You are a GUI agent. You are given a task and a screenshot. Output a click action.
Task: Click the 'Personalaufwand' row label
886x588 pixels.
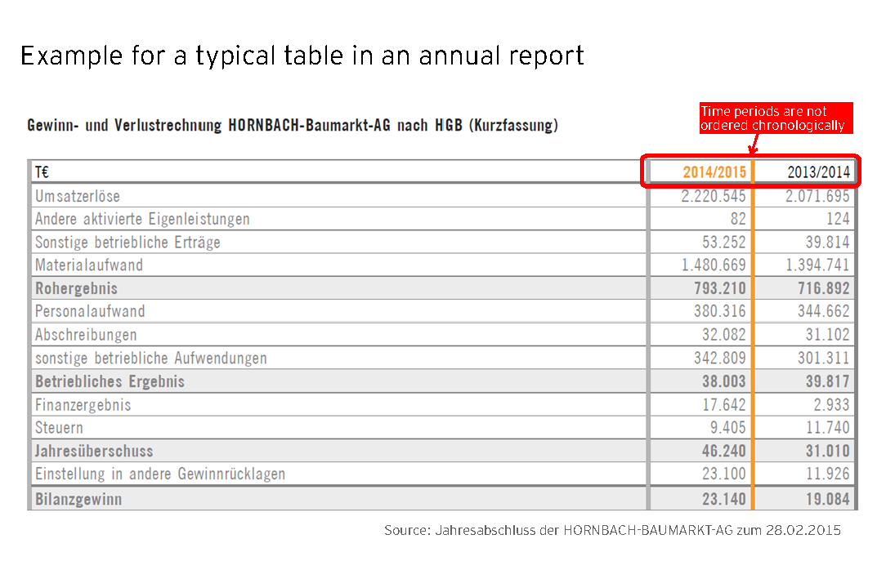point(90,311)
